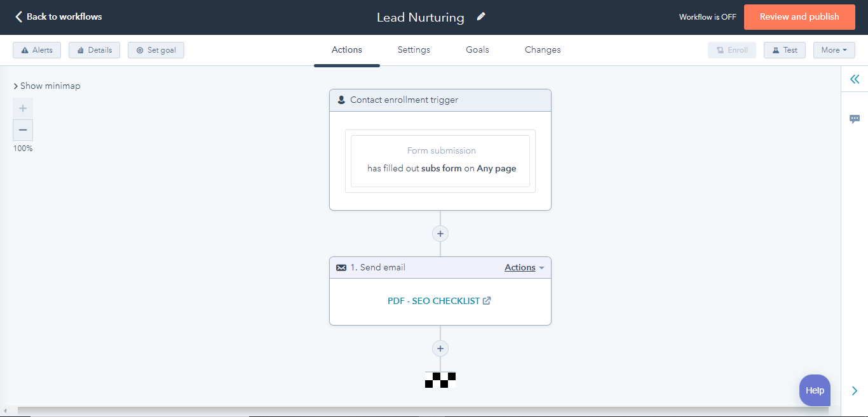Image resolution: width=868 pixels, height=417 pixels.
Task: Zoom out using the minus icon
Action: pos(22,129)
